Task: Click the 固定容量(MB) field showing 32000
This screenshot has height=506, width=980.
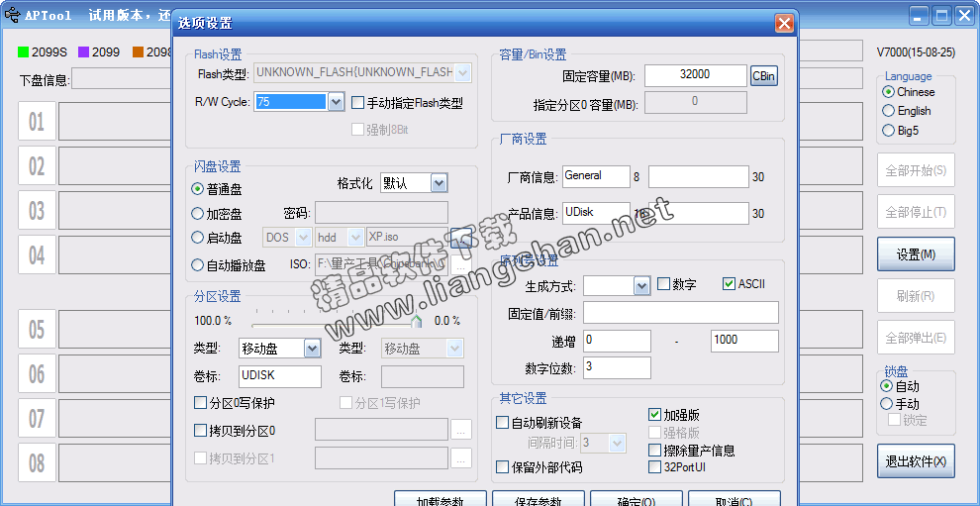Action: point(696,75)
